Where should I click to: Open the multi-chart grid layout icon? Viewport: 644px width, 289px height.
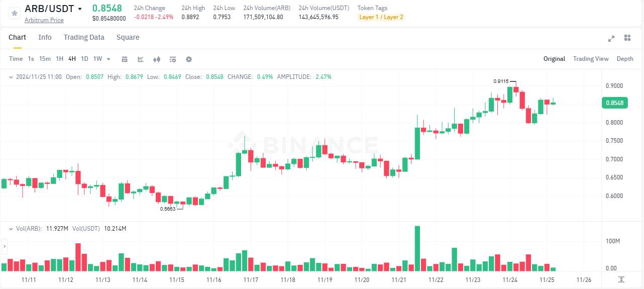(x=627, y=38)
